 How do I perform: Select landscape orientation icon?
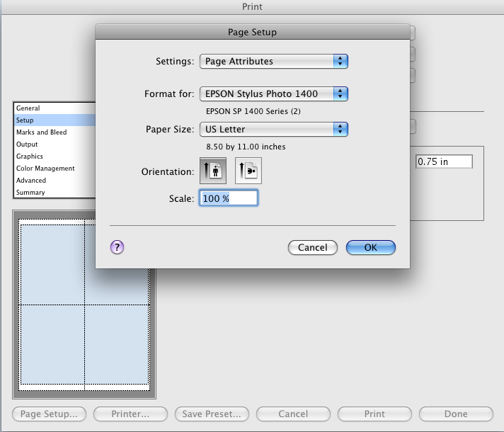pos(248,171)
